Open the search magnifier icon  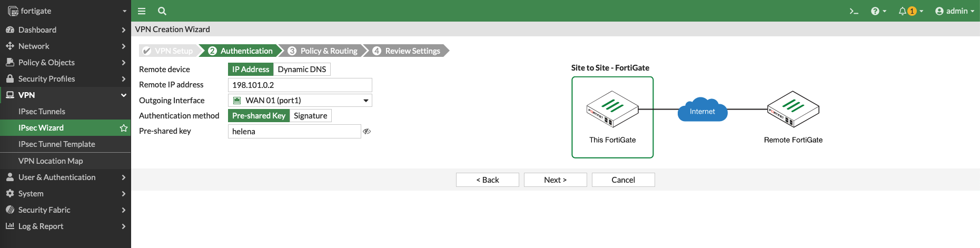click(162, 11)
